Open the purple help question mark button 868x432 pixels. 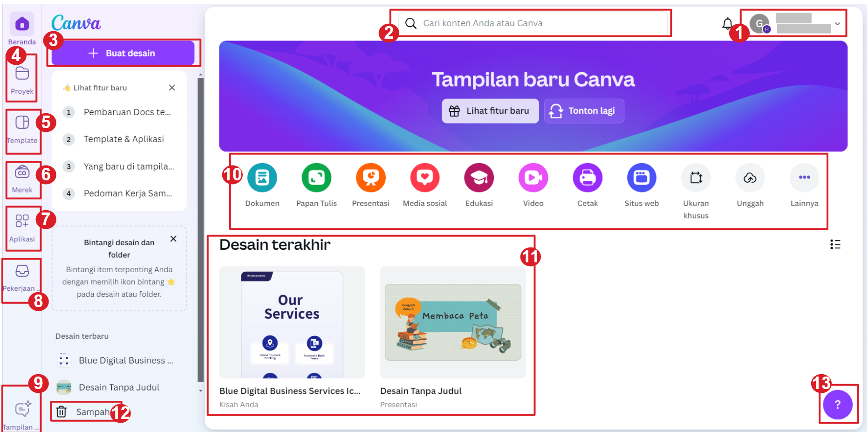coord(838,405)
